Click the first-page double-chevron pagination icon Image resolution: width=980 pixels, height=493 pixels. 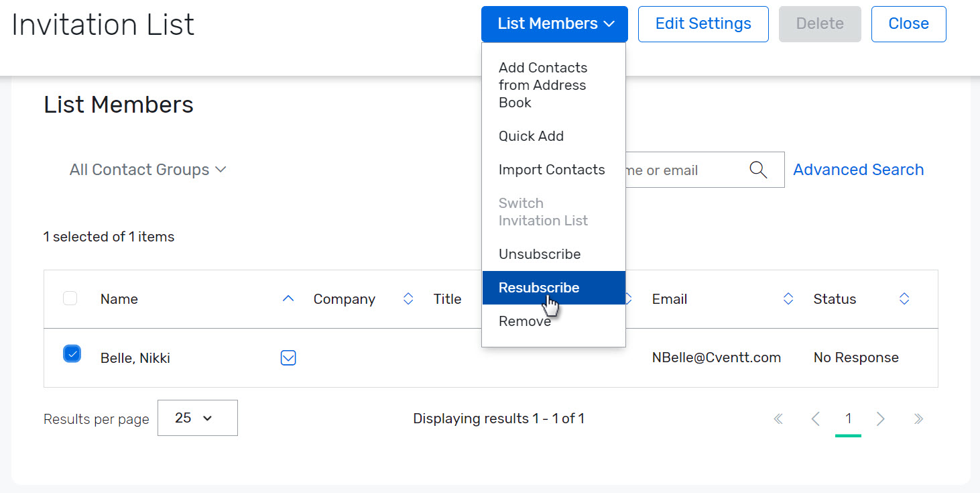[778, 419]
